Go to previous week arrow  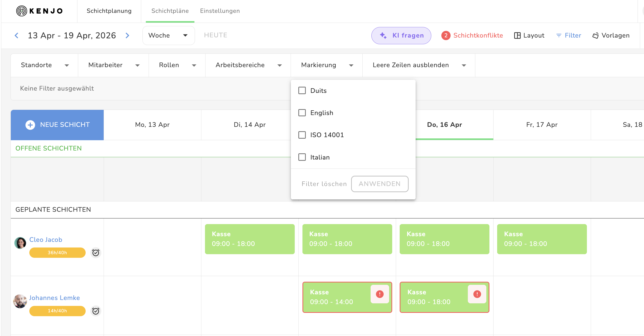(16, 36)
